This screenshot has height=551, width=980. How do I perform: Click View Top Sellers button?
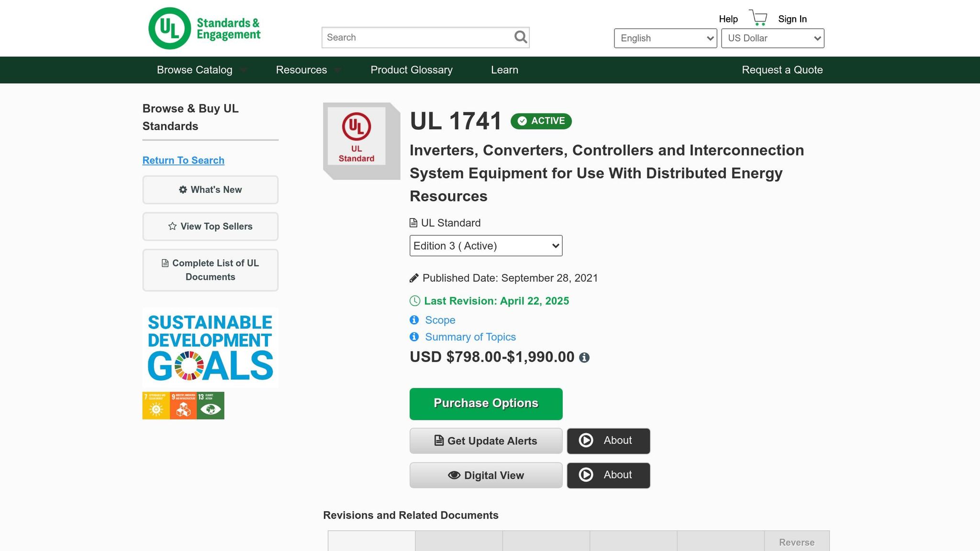[210, 227]
